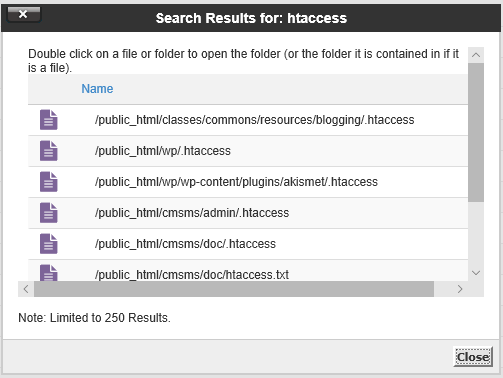Click the horizontal scrollbar right arrow
Image resolution: width=503 pixels, height=378 pixels.
tap(460, 289)
